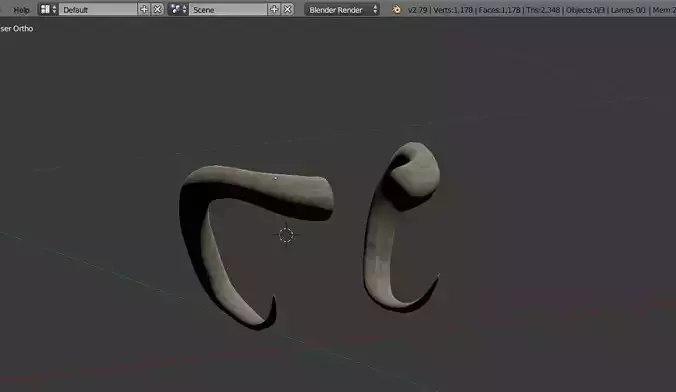Click the Tris:2,348 statistic

543,9
